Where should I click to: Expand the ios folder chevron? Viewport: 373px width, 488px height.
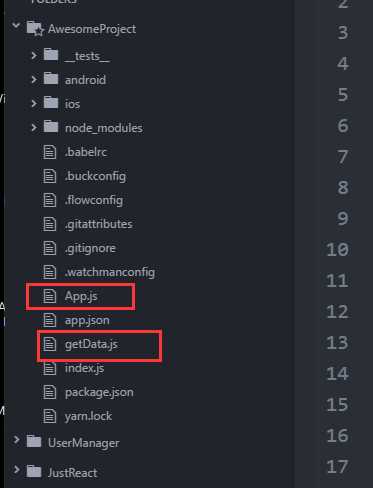34,103
